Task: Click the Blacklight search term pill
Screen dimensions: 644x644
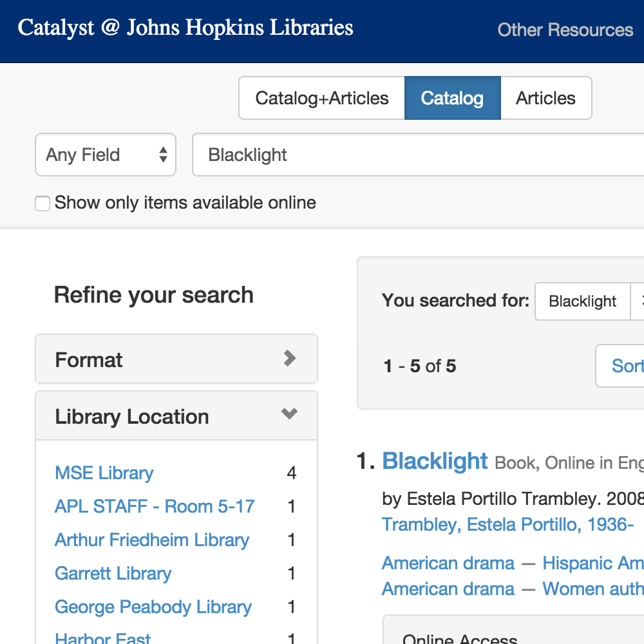Action: click(582, 301)
